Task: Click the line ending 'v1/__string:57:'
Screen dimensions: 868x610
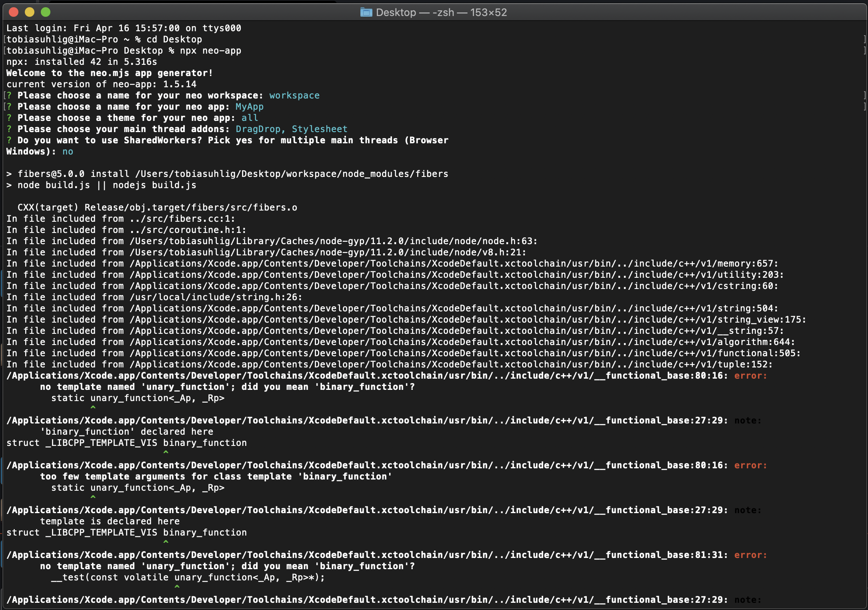Action: [395, 331]
